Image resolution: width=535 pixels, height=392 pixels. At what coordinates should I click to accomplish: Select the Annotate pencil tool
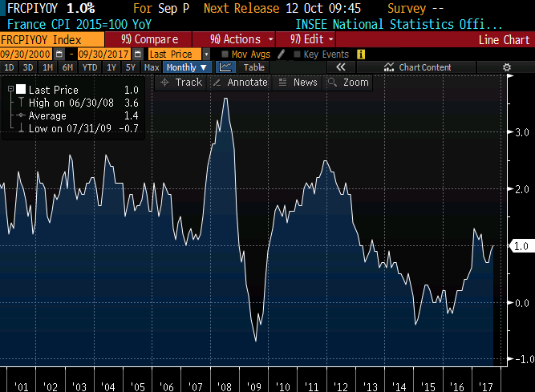(x=240, y=83)
